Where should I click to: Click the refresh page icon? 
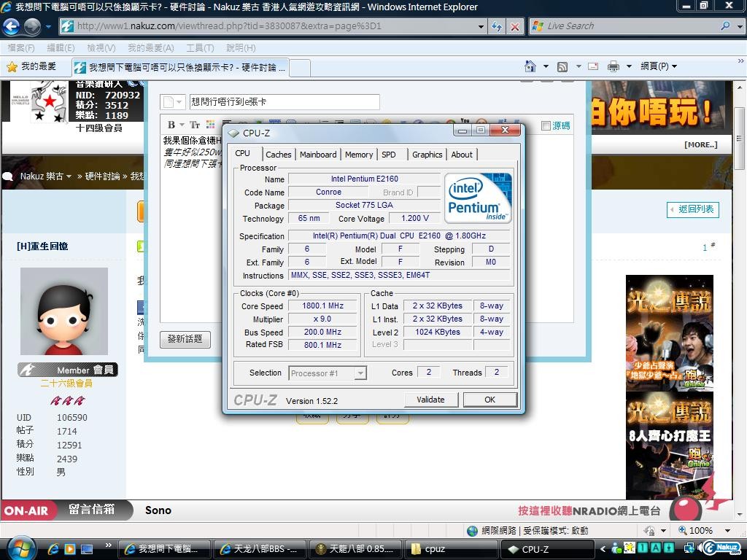point(497,26)
